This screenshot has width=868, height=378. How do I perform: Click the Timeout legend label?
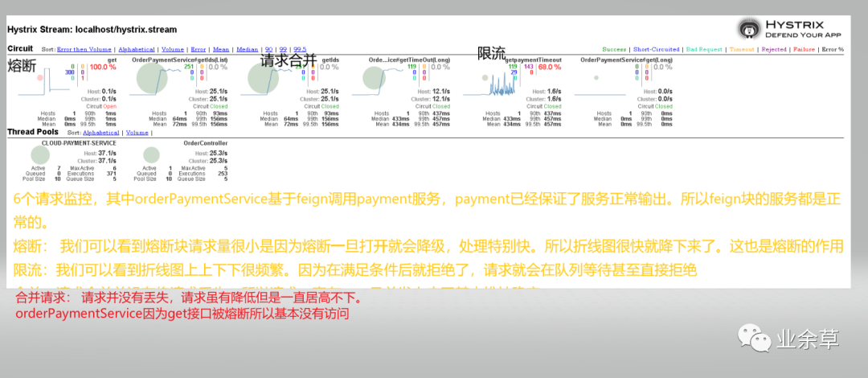[x=742, y=49]
